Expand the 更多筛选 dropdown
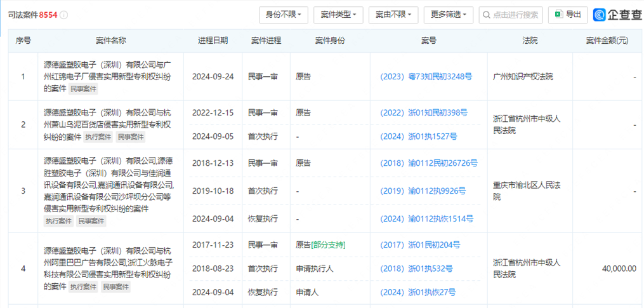This screenshot has width=644, height=308. pos(449,15)
